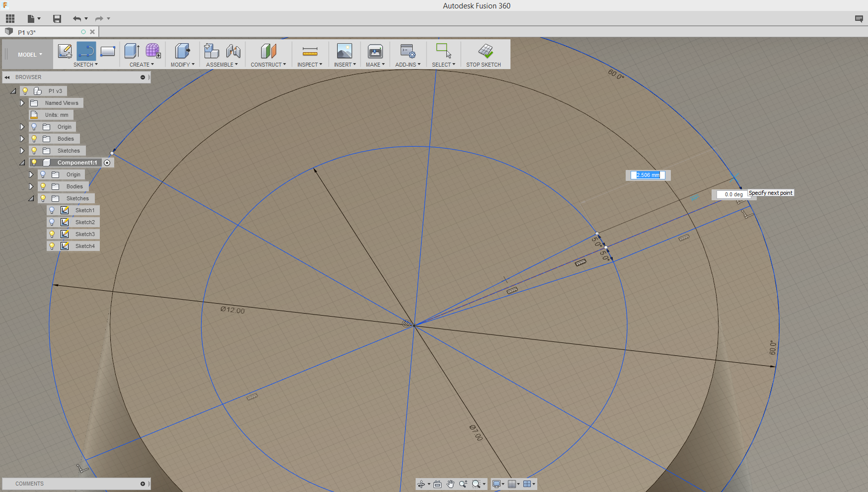Save the document with the Save icon

[x=57, y=19]
